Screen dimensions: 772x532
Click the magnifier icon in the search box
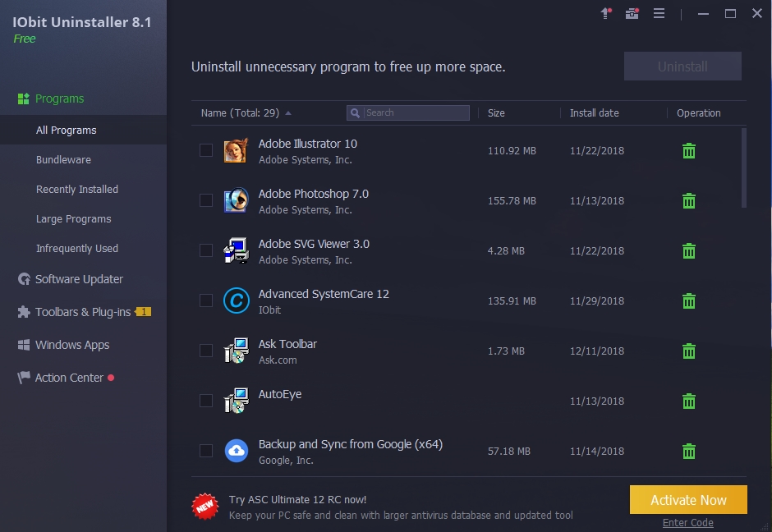coord(355,112)
